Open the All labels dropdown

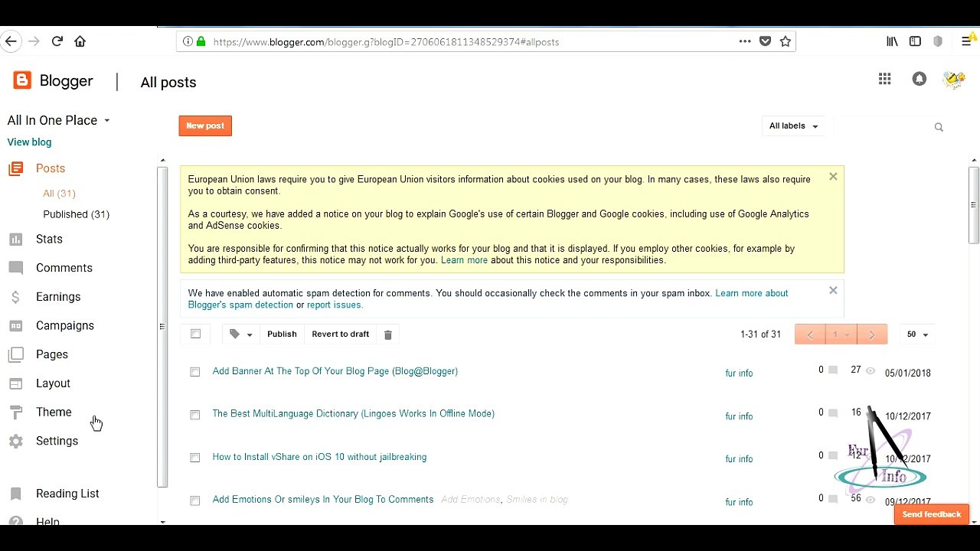tap(793, 126)
